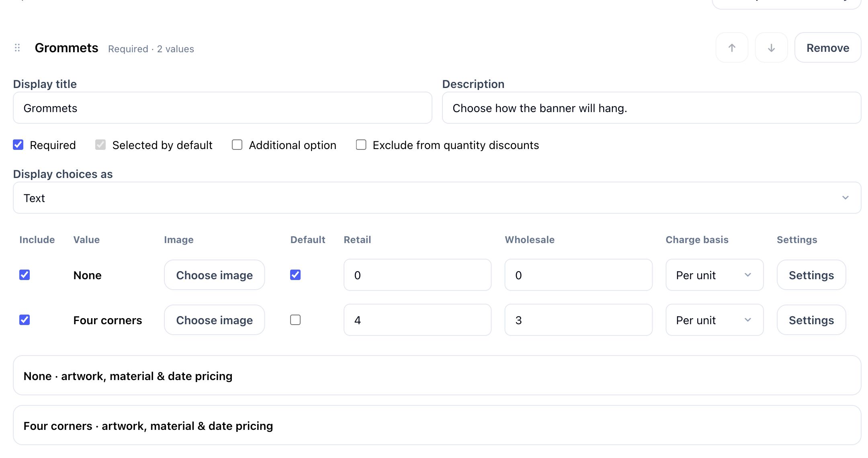Toggle Include checkbox for Four corners
This screenshot has width=868, height=458.
pos(25,320)
